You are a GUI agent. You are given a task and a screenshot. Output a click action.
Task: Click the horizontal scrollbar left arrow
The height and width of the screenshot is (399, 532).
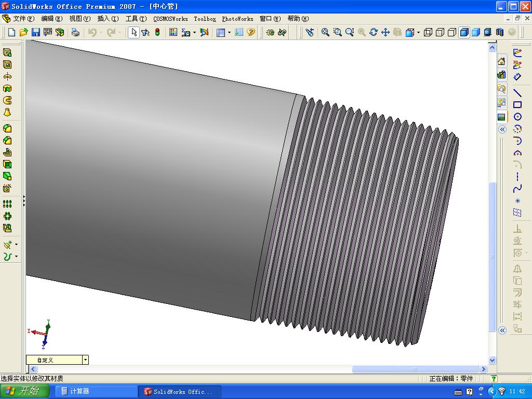tap(33, 369)
